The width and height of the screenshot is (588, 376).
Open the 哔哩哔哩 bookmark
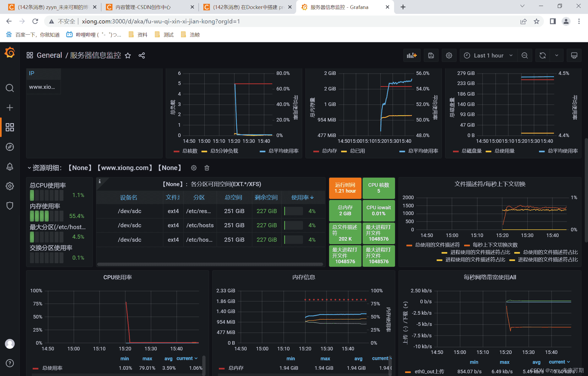(x=94, y=35)
